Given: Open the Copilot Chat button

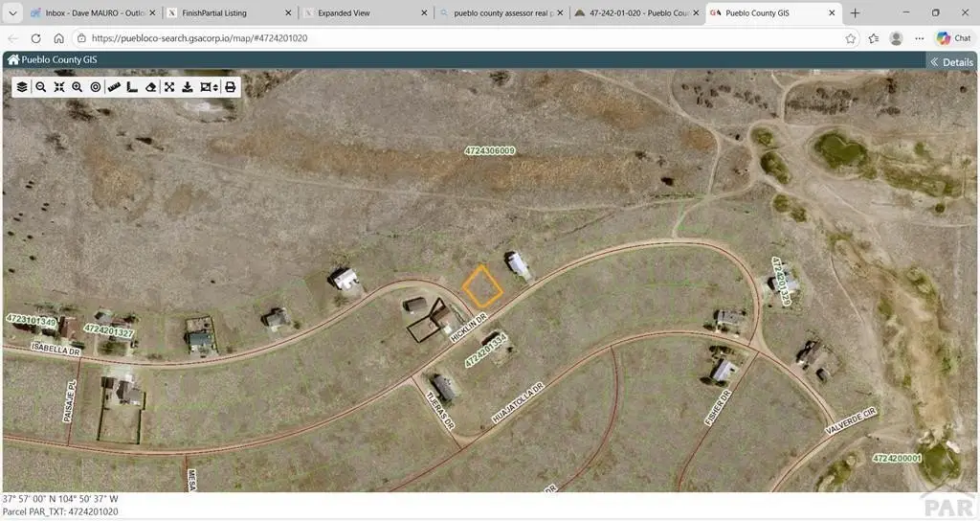Looking at the screenshot, I should [x=953, y=38].
